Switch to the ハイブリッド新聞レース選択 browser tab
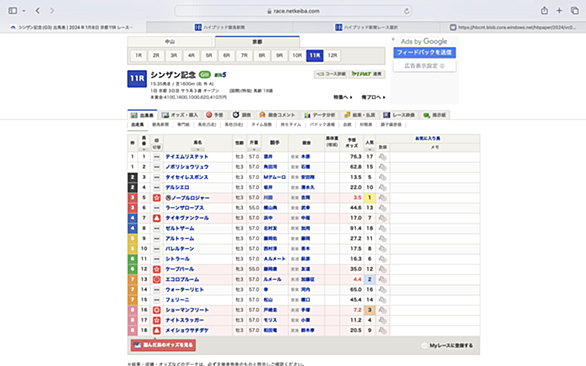 (x=366, y=27)
